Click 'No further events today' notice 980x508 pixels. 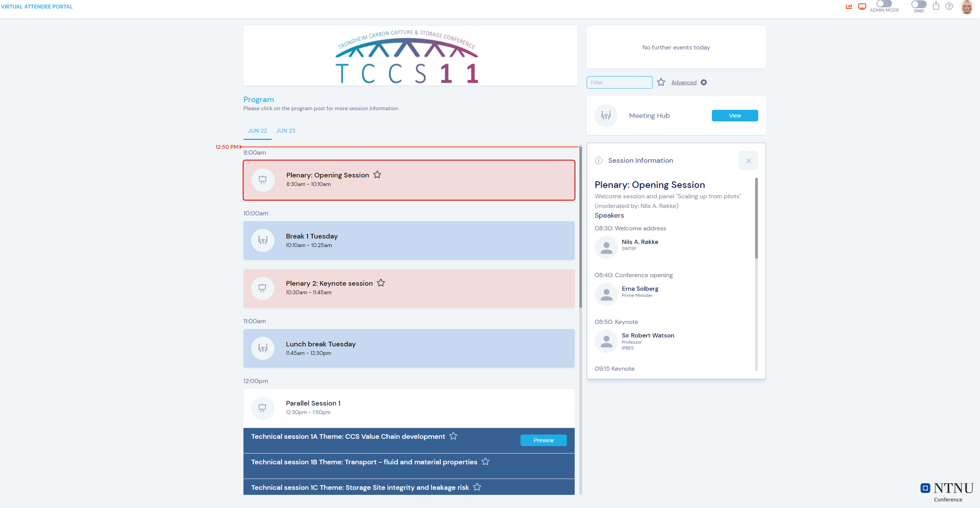(676, 48)
